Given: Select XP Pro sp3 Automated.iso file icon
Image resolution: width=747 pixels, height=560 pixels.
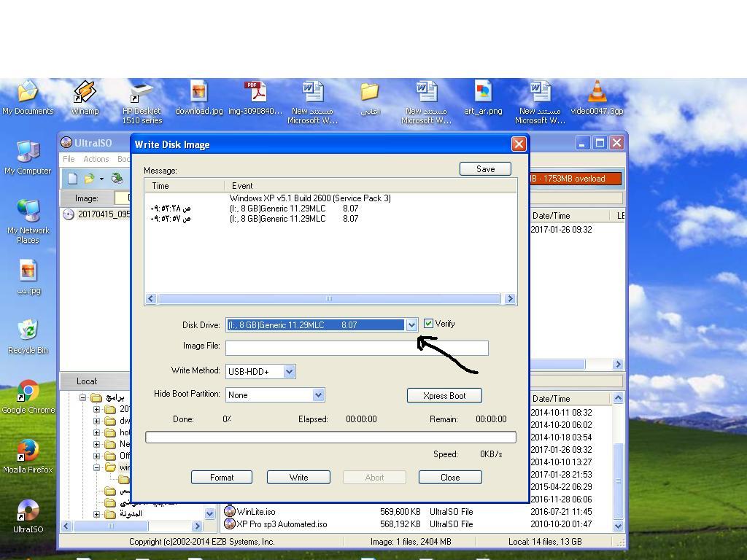Looking at the screenshot, I should (230, 524).
